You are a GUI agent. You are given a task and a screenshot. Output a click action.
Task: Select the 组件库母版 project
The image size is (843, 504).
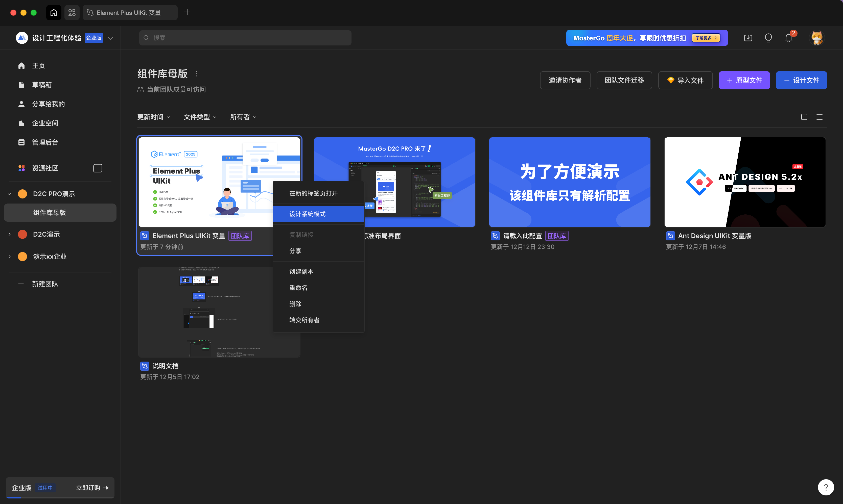point(60,213)
